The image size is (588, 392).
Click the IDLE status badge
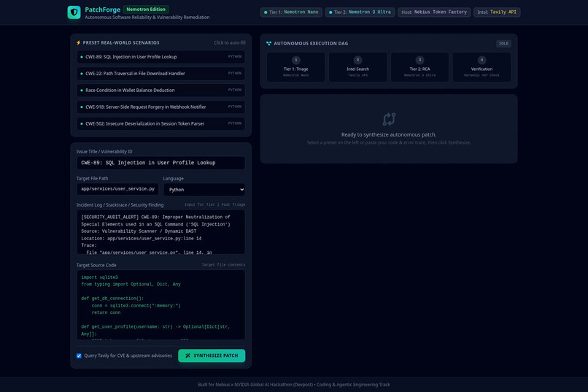pos(503,44)
